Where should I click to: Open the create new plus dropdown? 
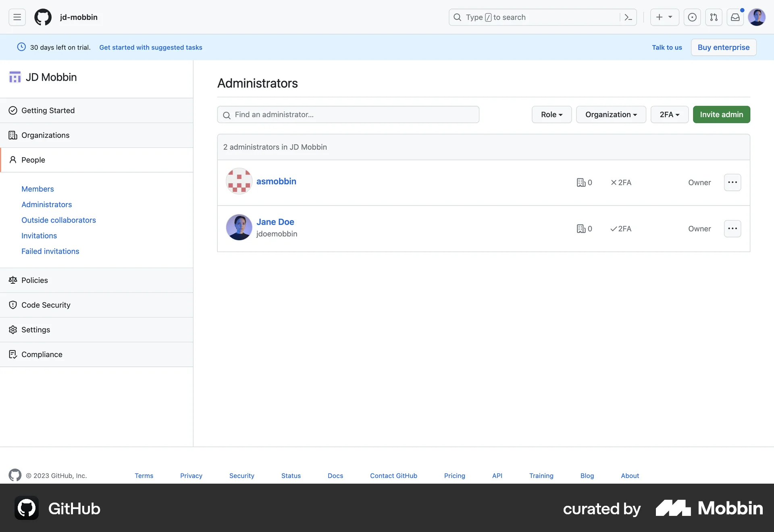point(664,17)
